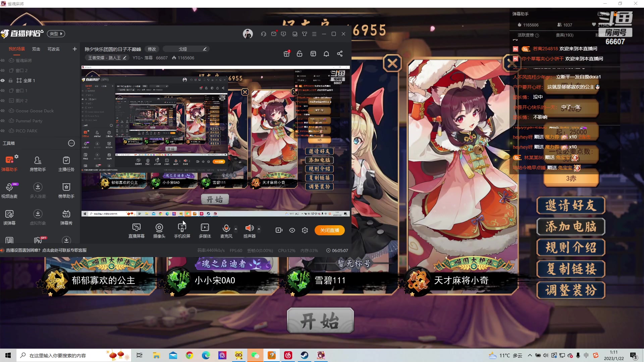The height and width of the screenshot is (362, 644).
Task: Toggle the microphone 麦克风 mute
Action: point(226,228)
